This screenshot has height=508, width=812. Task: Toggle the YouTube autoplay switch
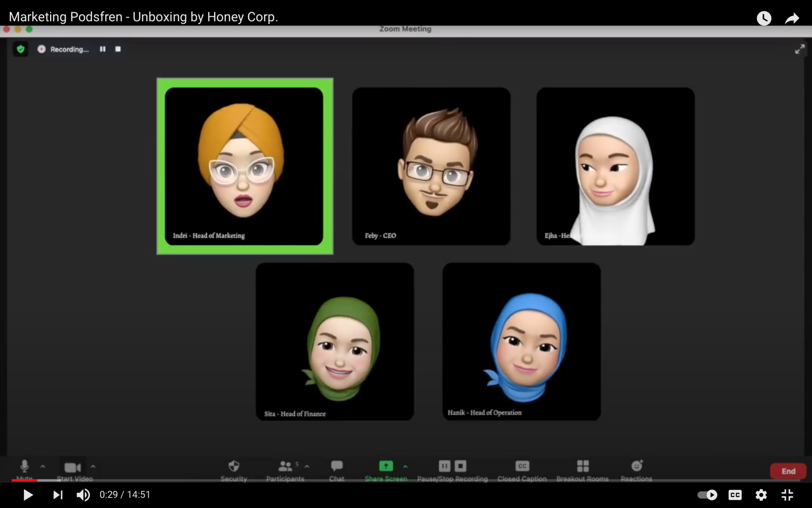[707, 495]
